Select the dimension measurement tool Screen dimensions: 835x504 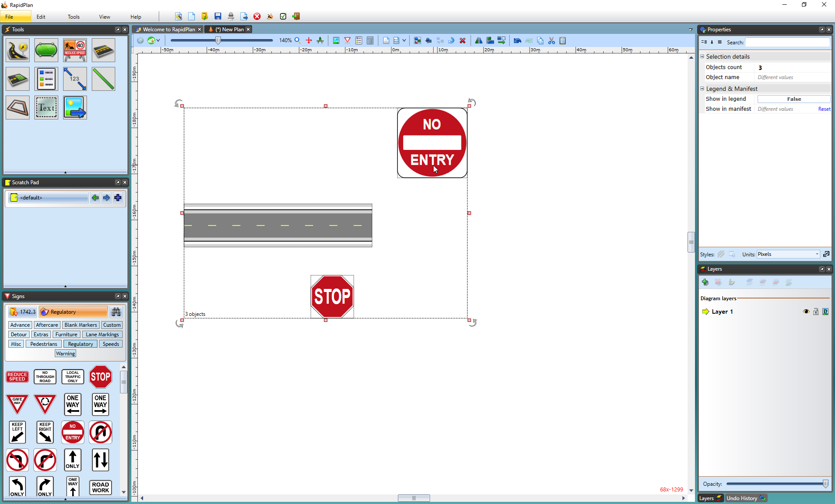click(75, 79)
